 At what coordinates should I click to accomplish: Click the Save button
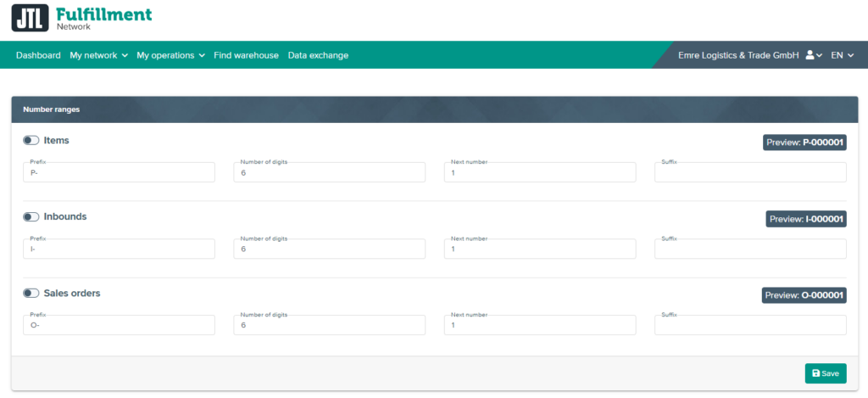pyautogui.click(x=826, y=373)
